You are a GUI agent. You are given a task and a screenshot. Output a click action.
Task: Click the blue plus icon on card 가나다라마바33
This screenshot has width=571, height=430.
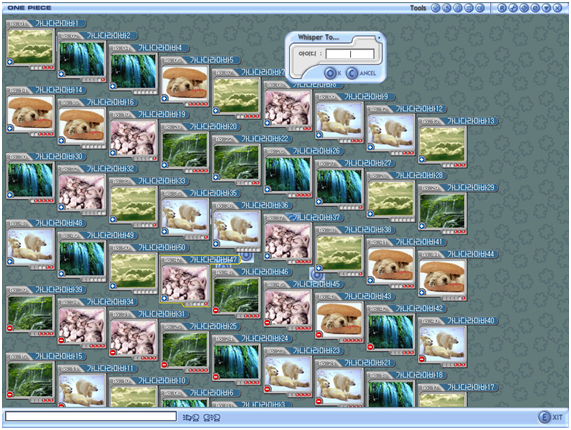tap(113, 220)
